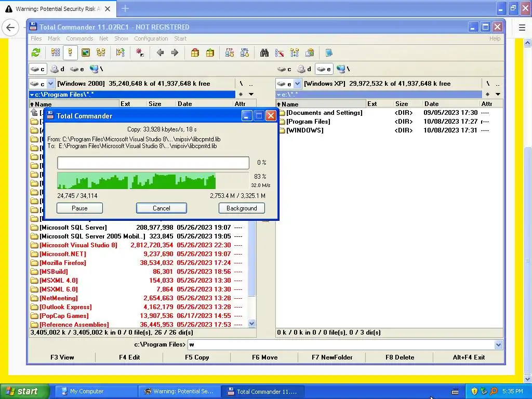Image resolution: width=532 pixels, height=399 pixels.
Task: Click the Pack files box icon
Action: pyautogui.click(x=195, y=52)
